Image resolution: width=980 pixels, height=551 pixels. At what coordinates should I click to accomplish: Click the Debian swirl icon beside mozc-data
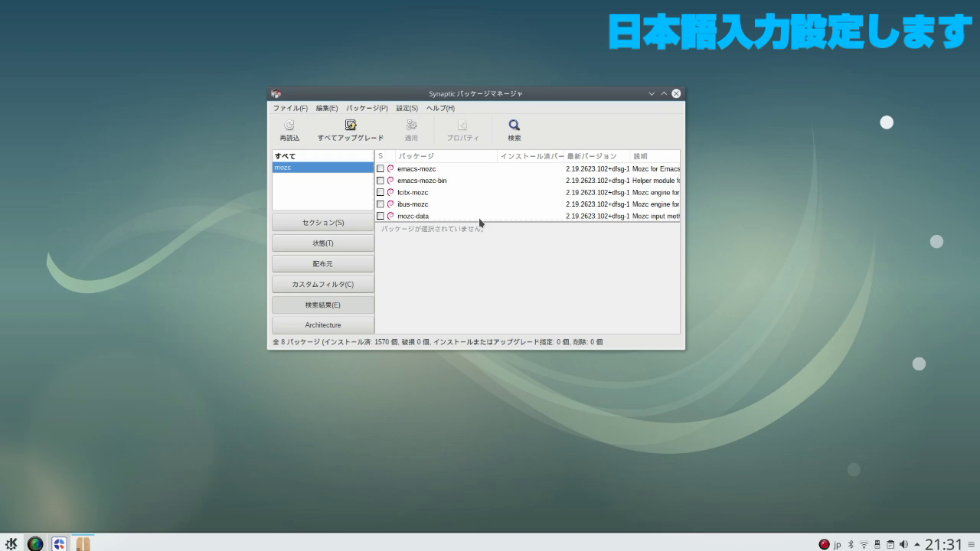coord(390,216)
